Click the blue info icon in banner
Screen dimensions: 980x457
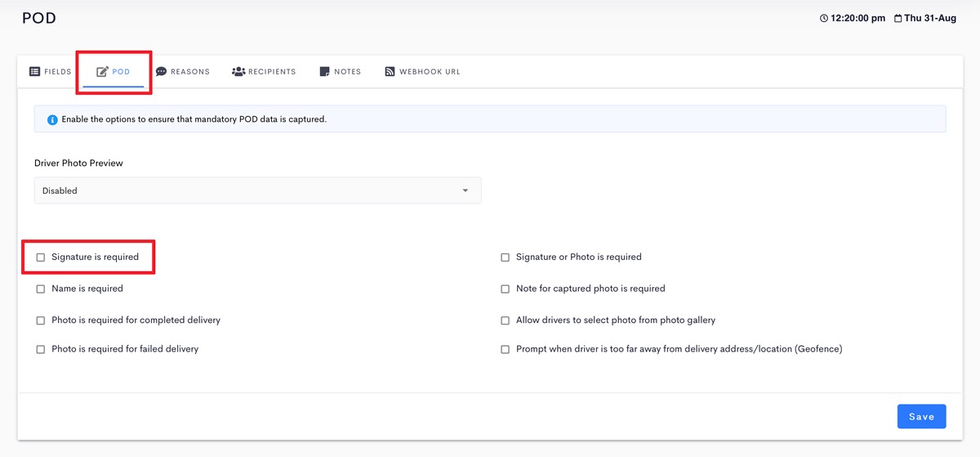(x=52, y=119)
